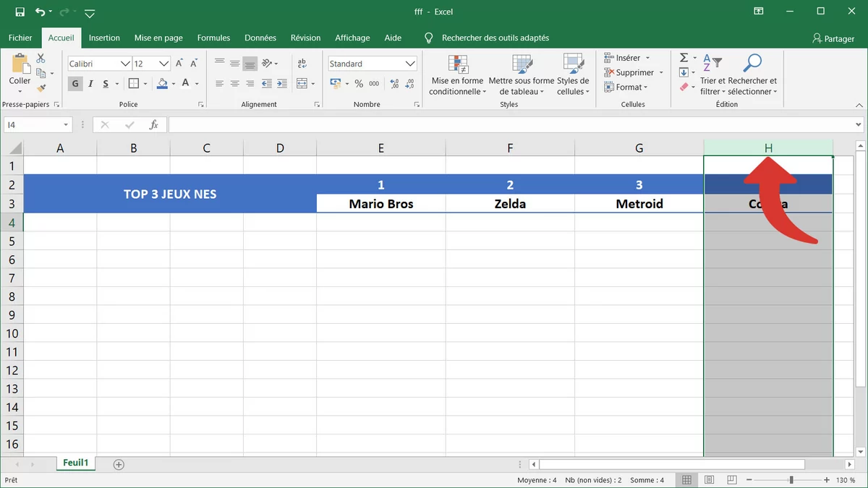Click the fill down arrow icon
The height and width of the screenshot is (488, 868).
pos(684,72)
